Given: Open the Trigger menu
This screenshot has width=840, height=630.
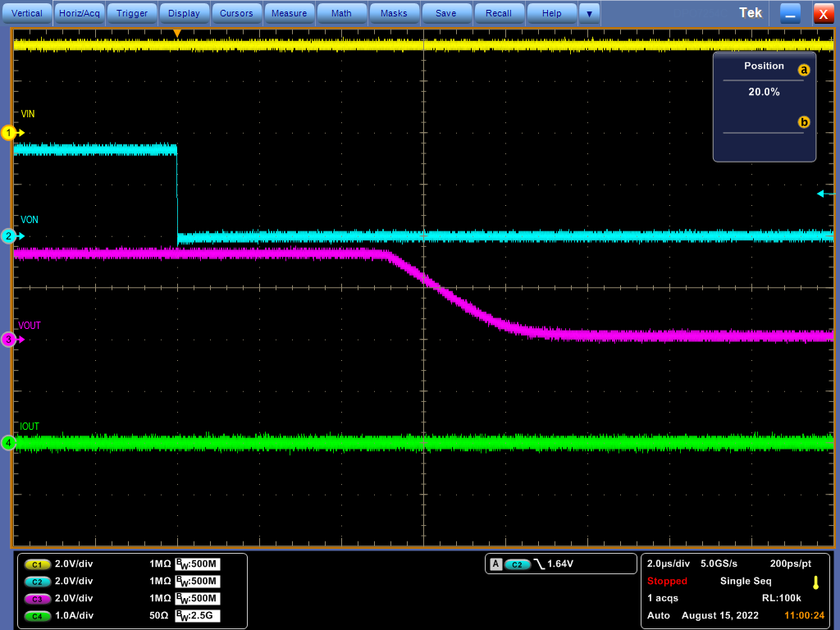Looking at the screenshot, I should coord(132,13).
